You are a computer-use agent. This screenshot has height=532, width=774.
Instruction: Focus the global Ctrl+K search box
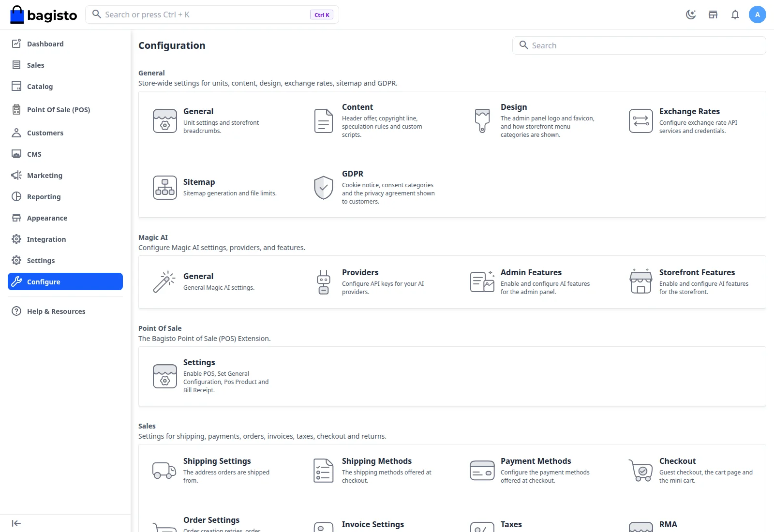tap(212, 15)
